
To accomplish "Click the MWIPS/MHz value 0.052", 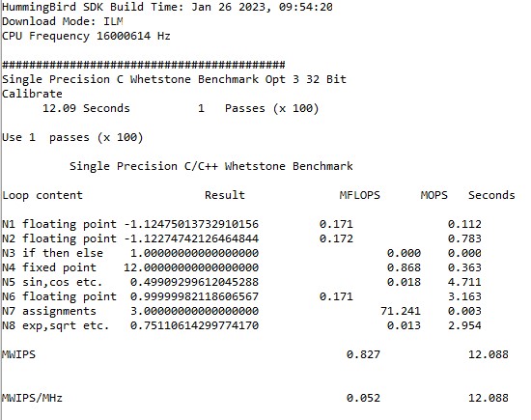I will (x=363, y=398).
